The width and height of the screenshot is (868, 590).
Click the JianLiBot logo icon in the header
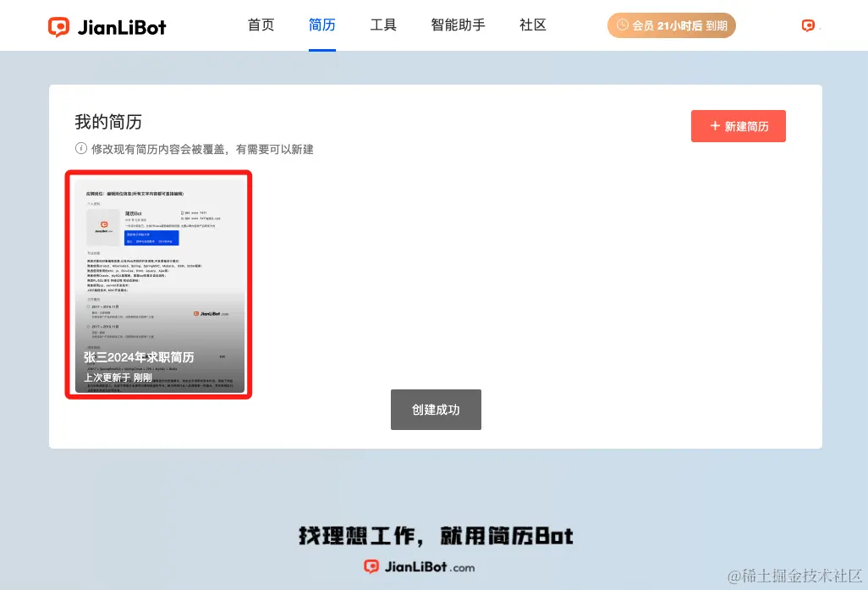tap(59, 25)
